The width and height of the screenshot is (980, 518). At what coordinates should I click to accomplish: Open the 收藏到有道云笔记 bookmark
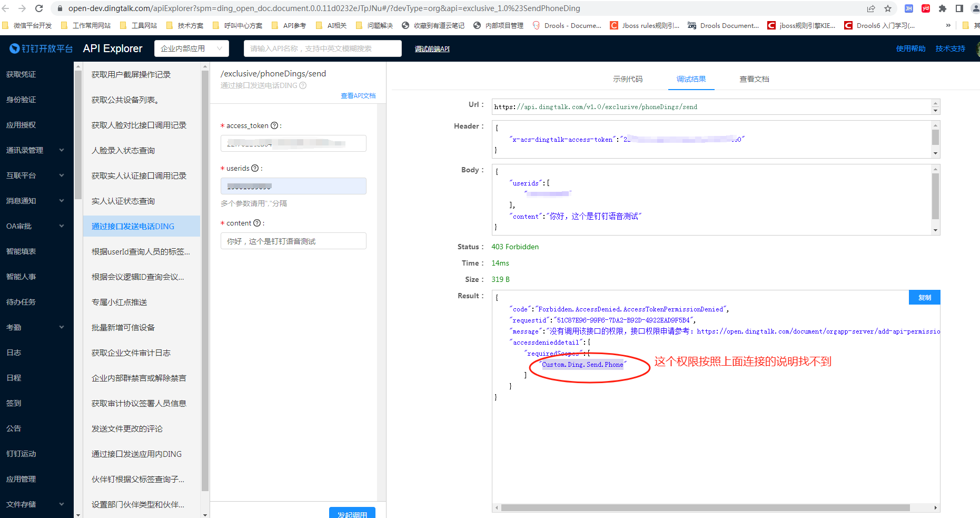(x=433, y=25)
